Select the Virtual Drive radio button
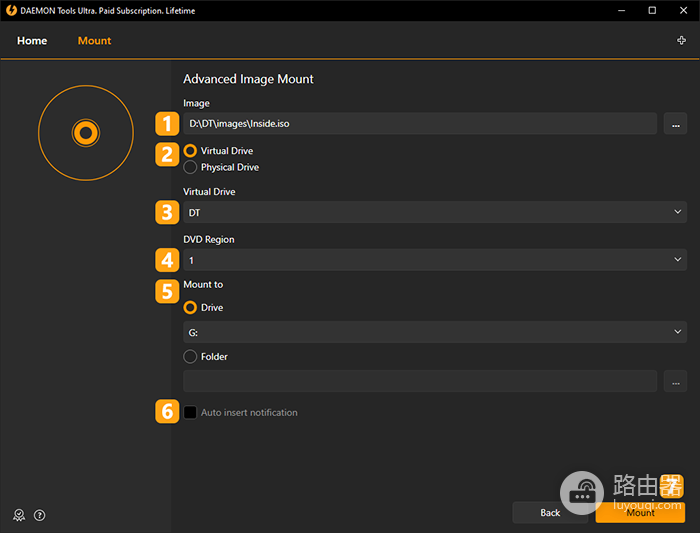 (190, 150)
